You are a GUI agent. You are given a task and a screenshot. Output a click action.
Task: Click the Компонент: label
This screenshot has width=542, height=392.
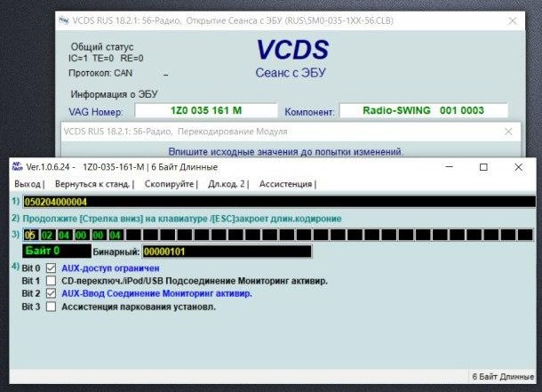pos(309,112)
